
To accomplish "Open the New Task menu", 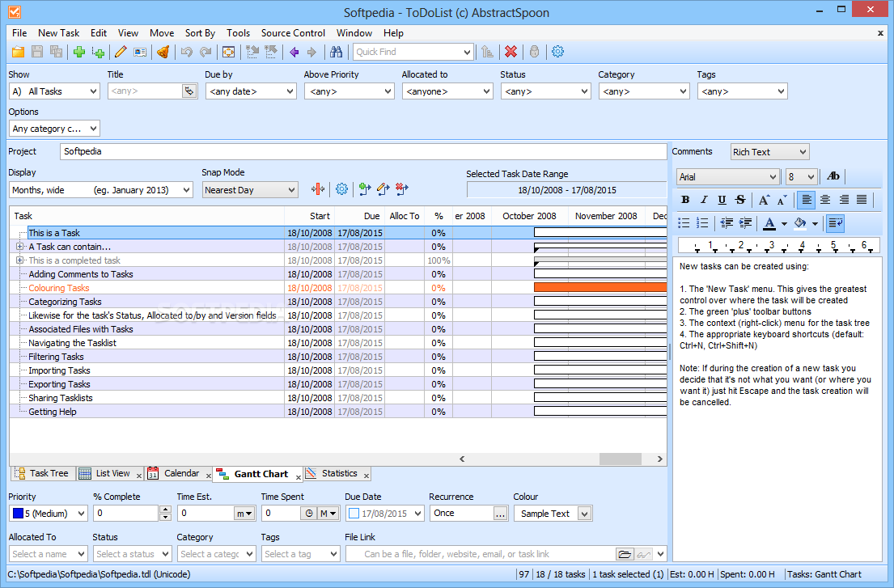I will coord(59,33).
